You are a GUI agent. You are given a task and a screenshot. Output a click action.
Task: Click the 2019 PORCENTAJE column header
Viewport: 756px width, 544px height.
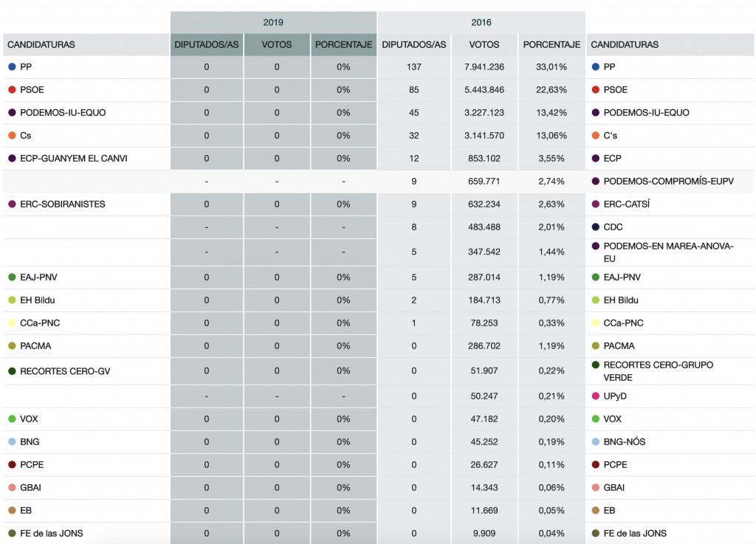(x=344, y=44)
